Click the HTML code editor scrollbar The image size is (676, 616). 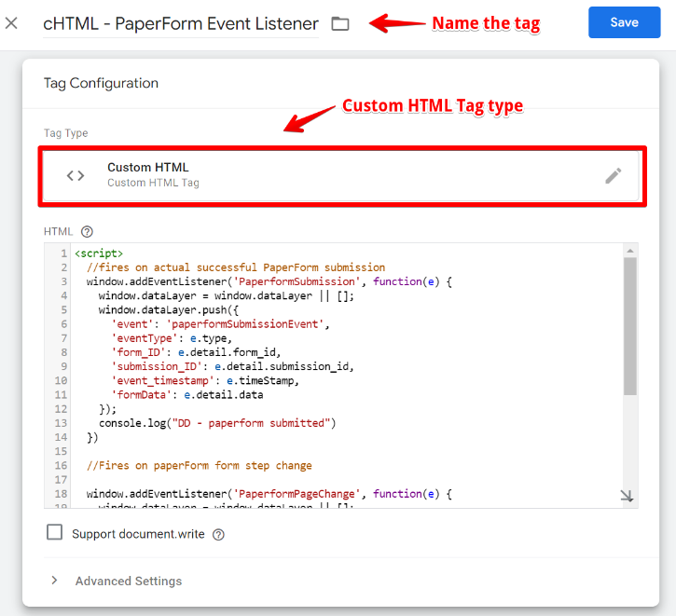(629, 326)
